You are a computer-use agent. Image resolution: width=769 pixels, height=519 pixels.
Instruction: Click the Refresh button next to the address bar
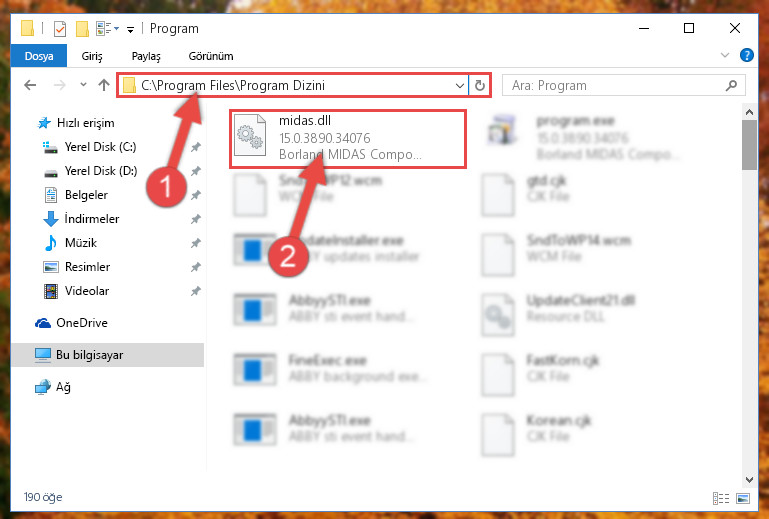pyautogui.click(x=480, y=85)
